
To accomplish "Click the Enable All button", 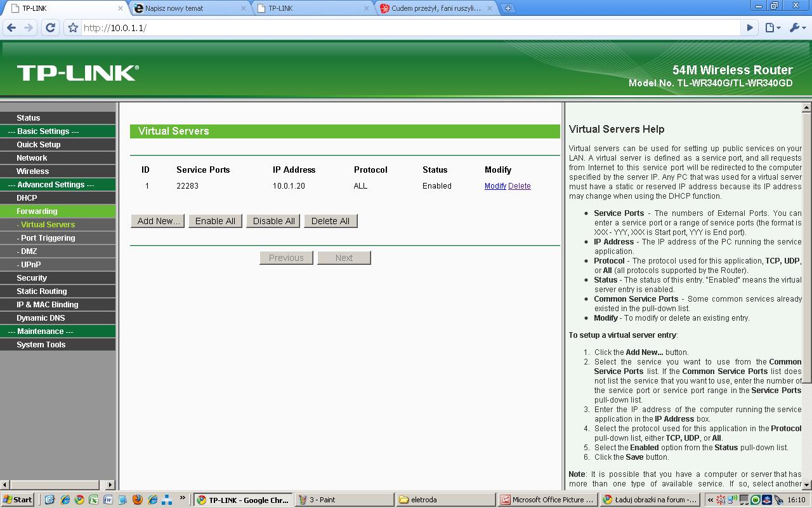I will pyautogui.click(x=215, y=221).
